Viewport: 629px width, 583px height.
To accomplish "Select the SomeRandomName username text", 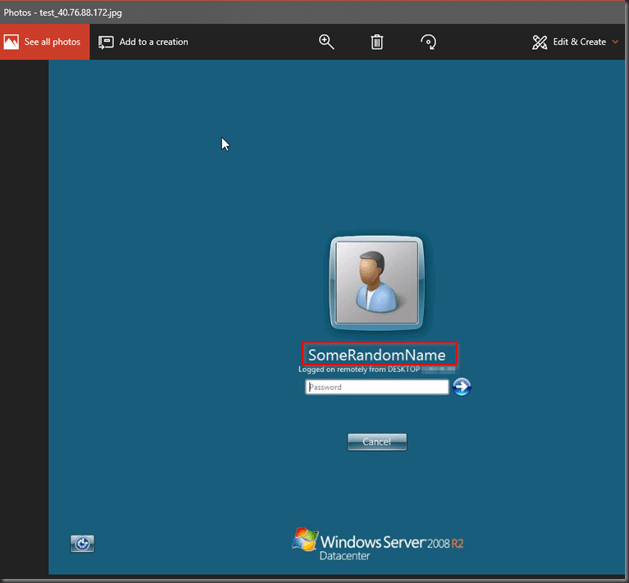I will tap(377, 355).
